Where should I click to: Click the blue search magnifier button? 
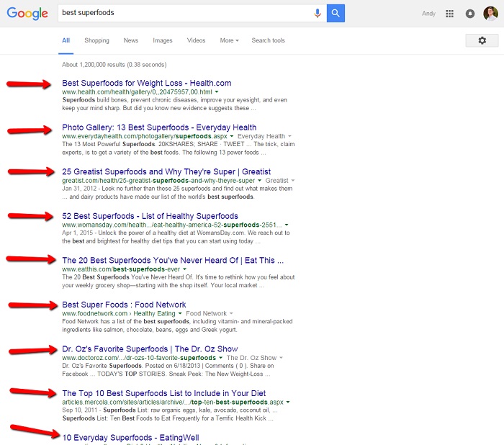pos(336,13)
